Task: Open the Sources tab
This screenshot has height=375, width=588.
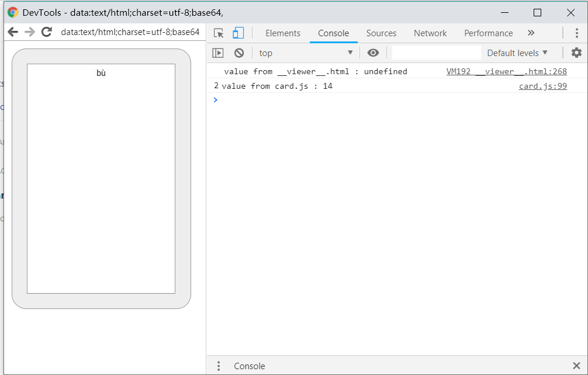Action: click(x=381, y=33)
